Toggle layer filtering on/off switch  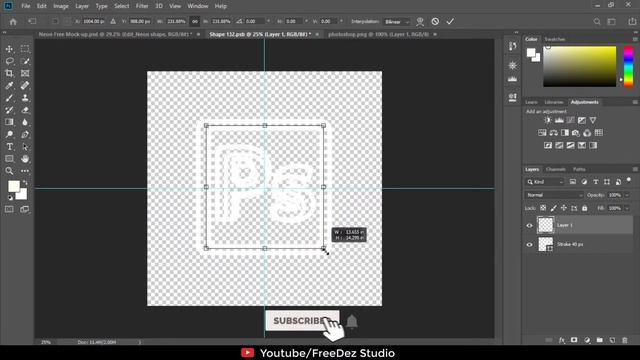coord(629,180)
